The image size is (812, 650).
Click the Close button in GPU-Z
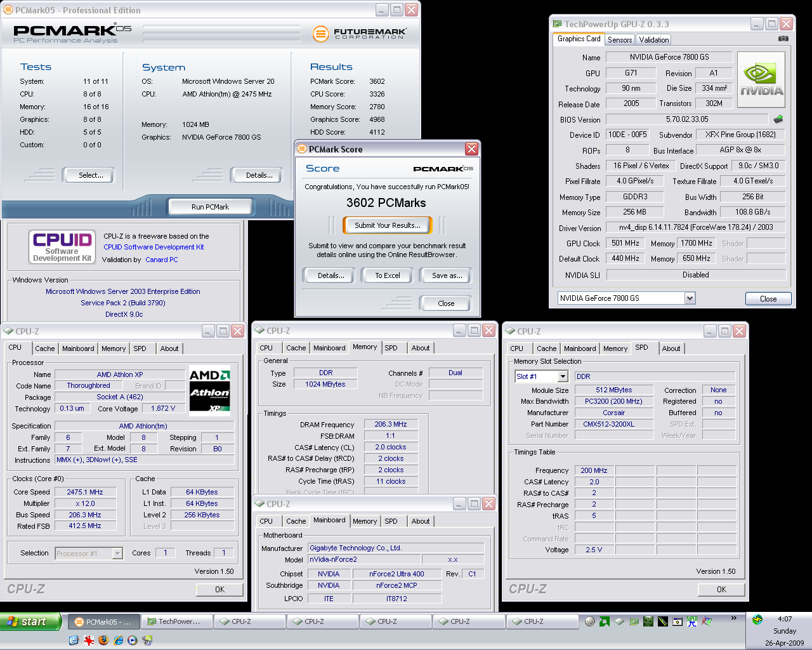coord(768,299)
